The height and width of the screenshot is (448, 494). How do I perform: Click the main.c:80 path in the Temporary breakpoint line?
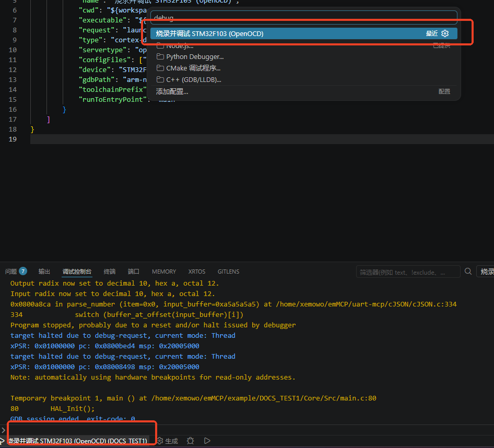point(264,398)
